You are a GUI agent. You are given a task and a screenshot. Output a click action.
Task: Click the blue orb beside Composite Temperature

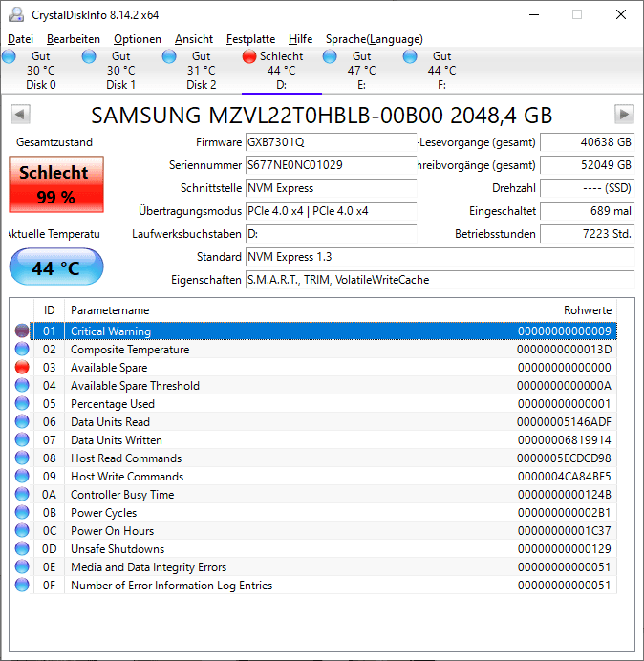point(22,349)
